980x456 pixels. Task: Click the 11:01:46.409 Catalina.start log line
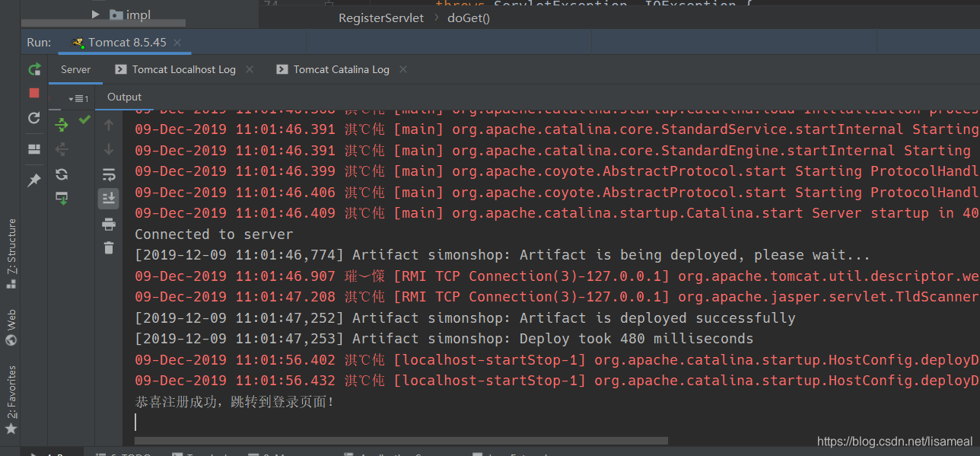tap(557, 213)
